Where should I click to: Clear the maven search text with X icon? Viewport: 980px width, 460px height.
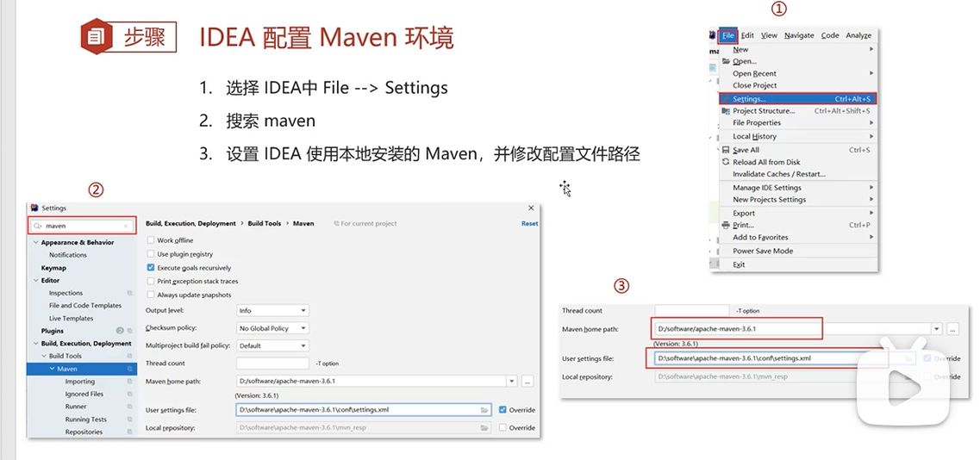[x=126, y=227]
